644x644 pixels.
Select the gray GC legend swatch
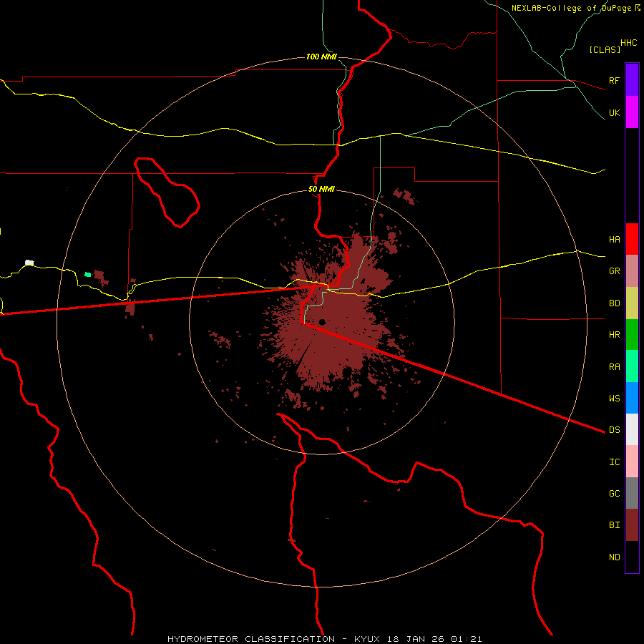point(632,493)
